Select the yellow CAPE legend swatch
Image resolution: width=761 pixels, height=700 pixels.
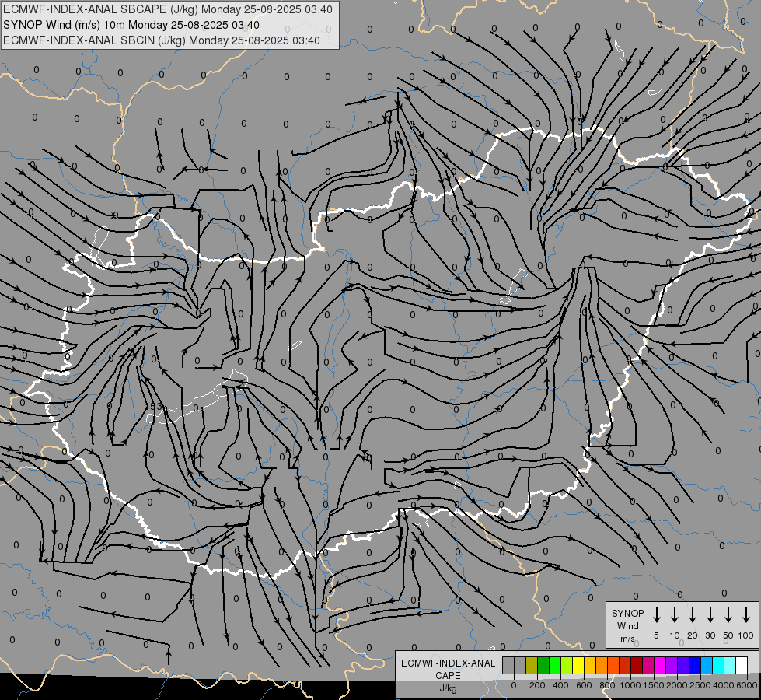tap(578, 665)
